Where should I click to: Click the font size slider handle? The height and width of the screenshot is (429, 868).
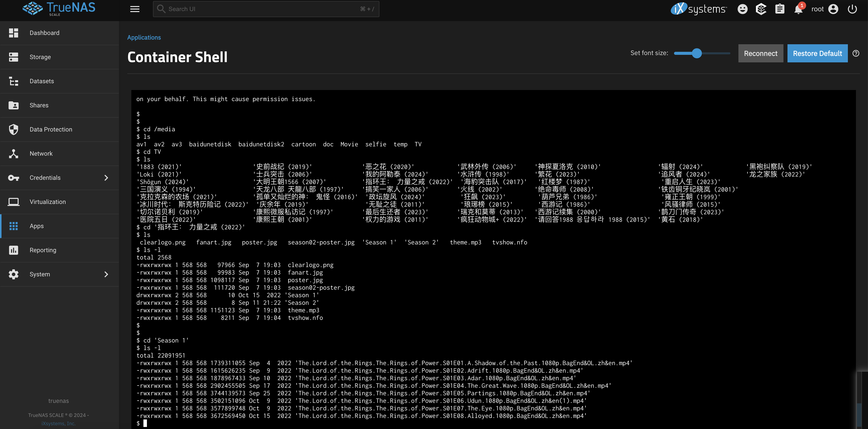click(697, 53)
